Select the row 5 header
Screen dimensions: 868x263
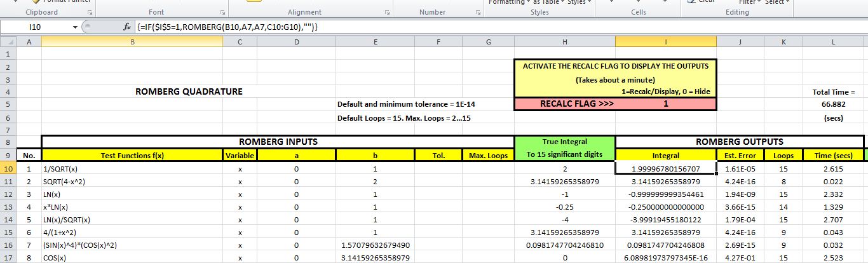(8, 104)
